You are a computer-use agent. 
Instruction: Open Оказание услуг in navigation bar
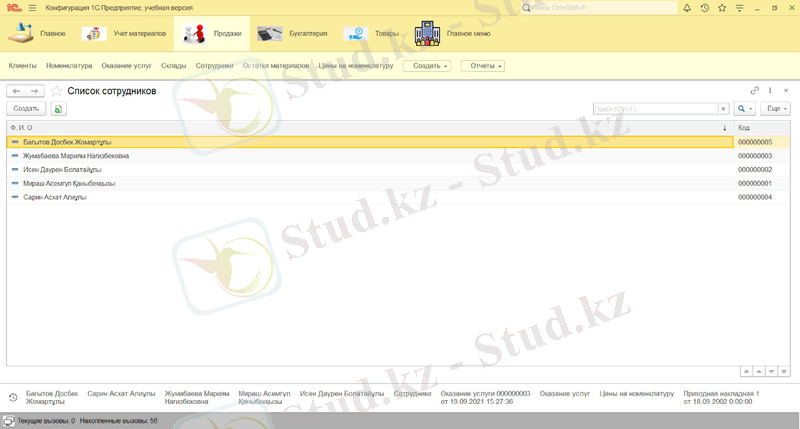point(127,66)
